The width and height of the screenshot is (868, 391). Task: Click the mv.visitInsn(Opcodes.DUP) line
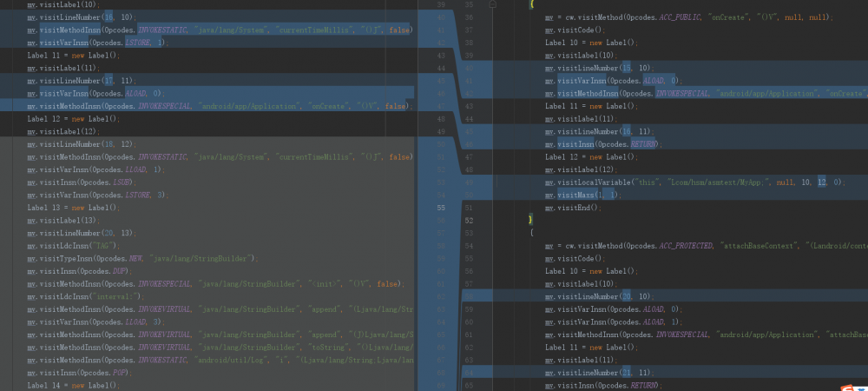point(80,271)
